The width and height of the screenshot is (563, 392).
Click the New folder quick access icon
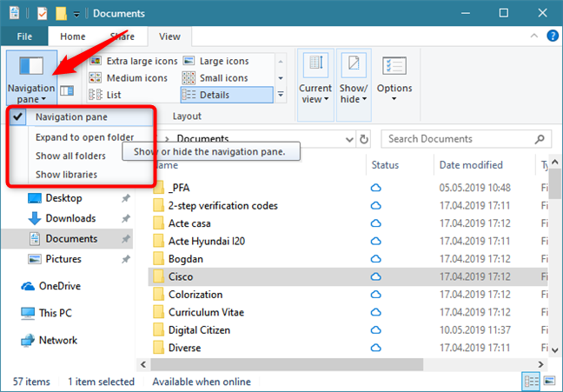click(x=62, y=14)
